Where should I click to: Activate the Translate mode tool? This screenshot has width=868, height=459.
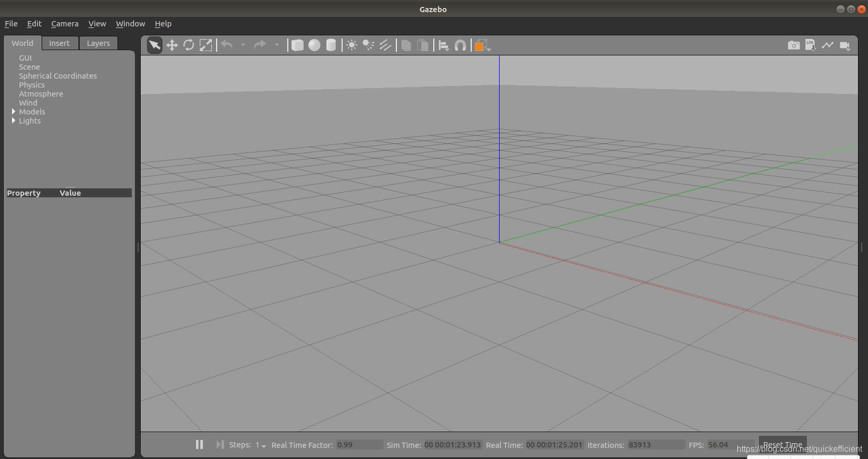172,45
